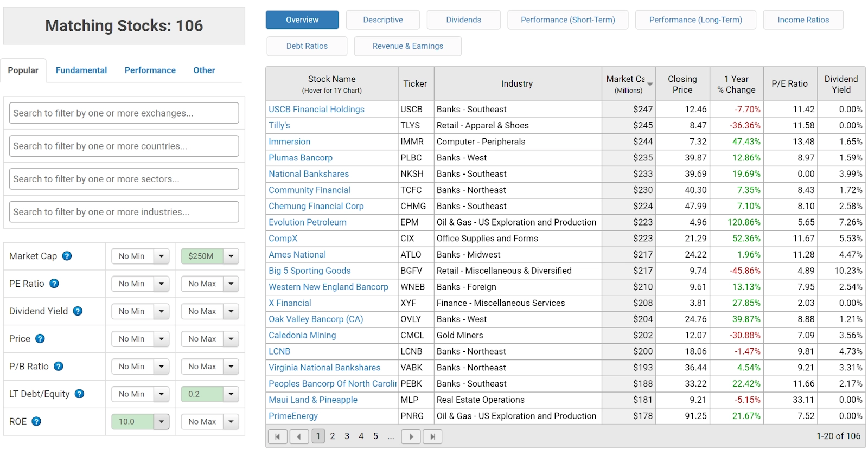Expand PE Ratio minimum dropdown

(x=161, y=284)
